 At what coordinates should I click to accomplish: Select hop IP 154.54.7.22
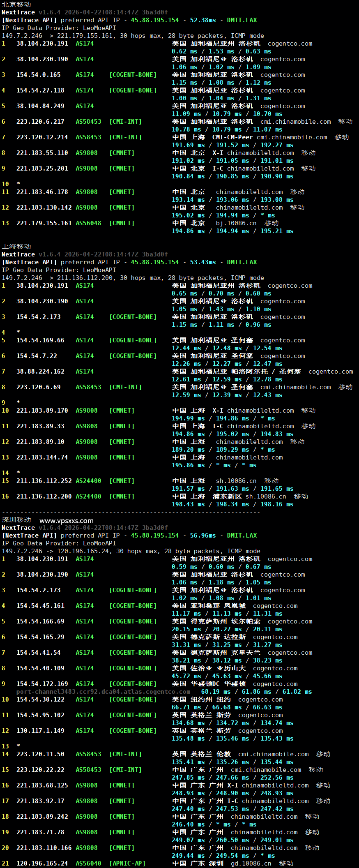[37, 356]
